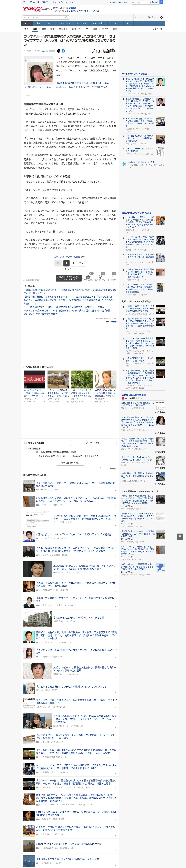Open the settings gear icon
This screenshot has height=868, width=186.
(x=161, y=18)
